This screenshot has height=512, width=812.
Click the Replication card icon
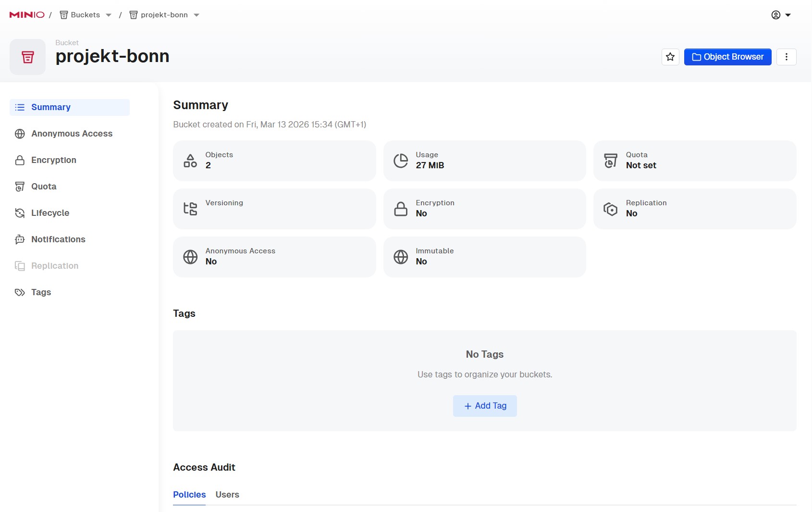point(611,209)
